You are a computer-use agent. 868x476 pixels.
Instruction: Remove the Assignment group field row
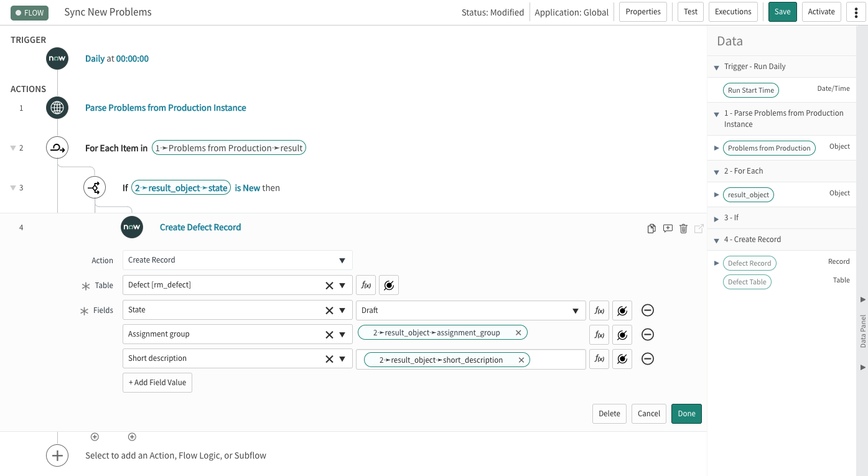click(648, 335)
